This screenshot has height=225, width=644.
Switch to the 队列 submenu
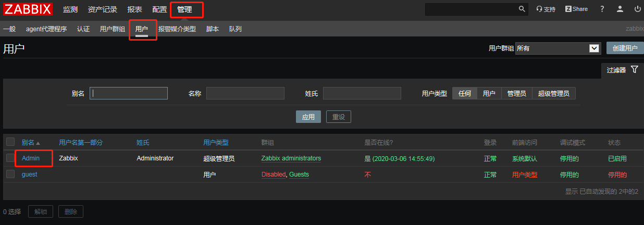coord(236,29)
